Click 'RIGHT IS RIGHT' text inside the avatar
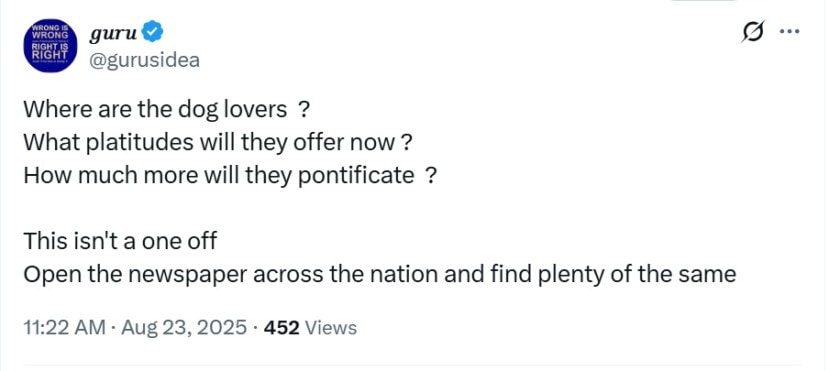The image size is (829, 371). click(x=50, y=51)
